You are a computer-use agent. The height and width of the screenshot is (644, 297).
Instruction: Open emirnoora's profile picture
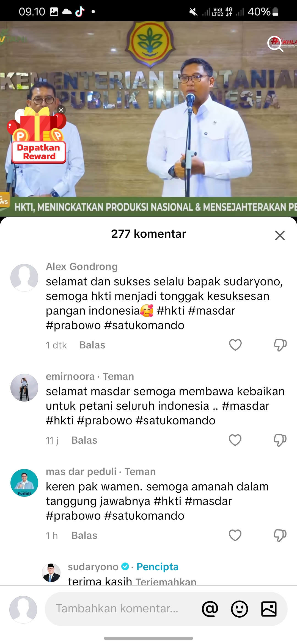coord(24,388)
